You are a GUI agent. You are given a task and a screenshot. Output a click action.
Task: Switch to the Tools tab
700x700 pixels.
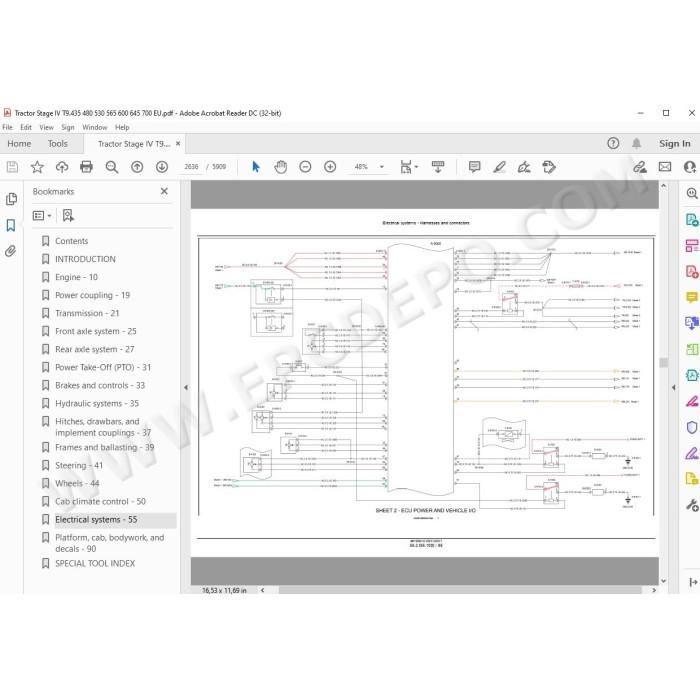[x=58, y=144]
